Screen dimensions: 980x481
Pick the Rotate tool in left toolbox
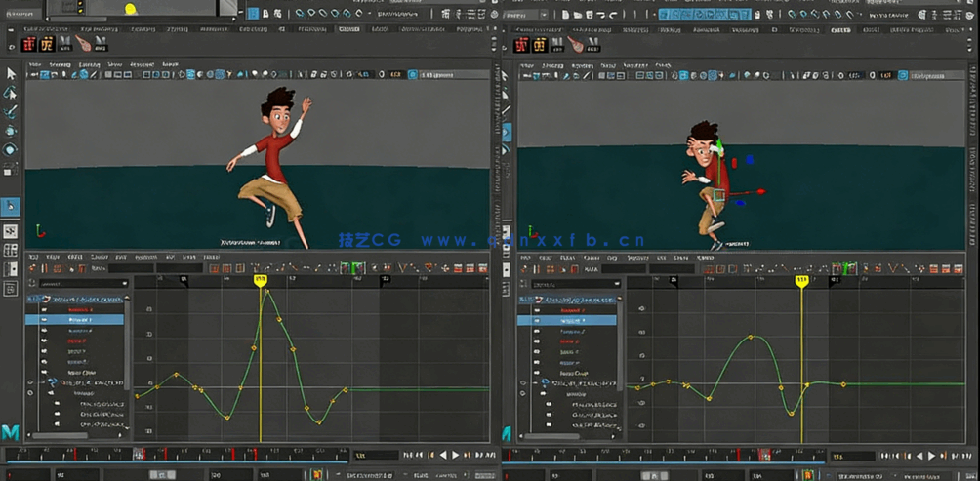click(x=11, y=149)
